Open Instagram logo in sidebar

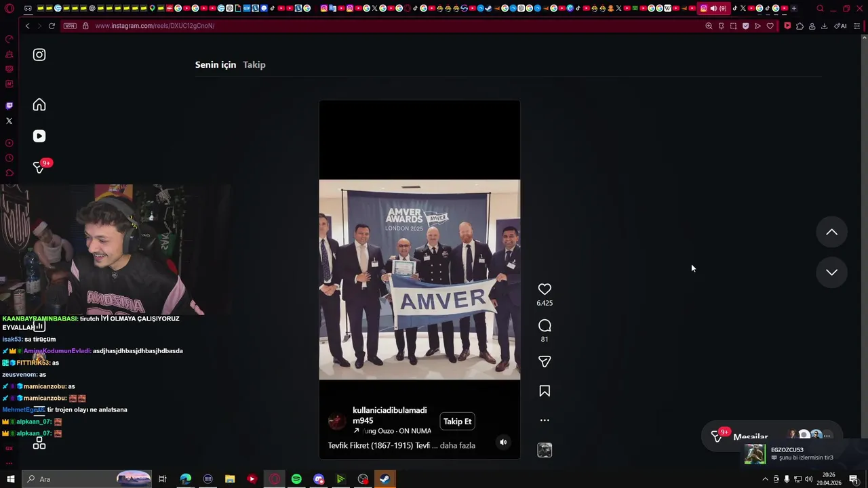click(39, 55)
